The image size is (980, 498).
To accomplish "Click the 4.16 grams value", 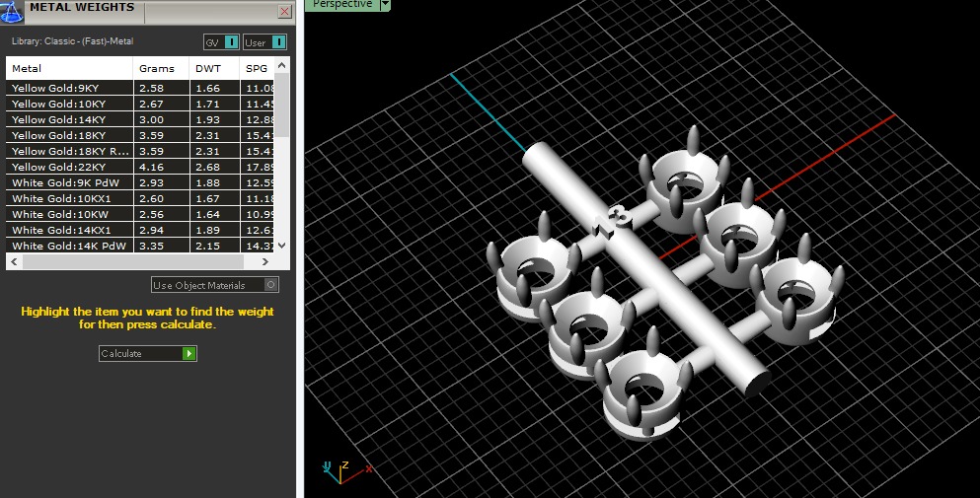I will point(151,167).
